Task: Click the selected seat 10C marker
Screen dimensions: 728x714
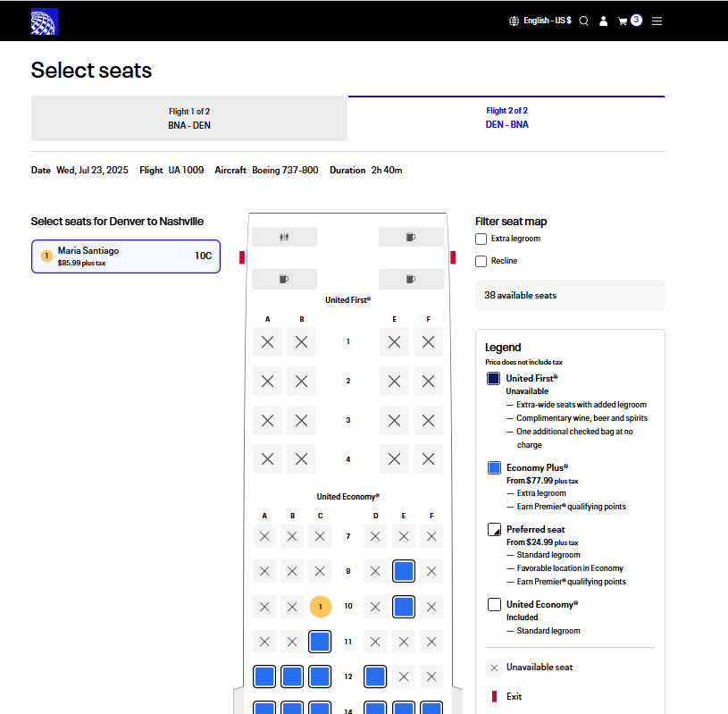Action: 321,607
